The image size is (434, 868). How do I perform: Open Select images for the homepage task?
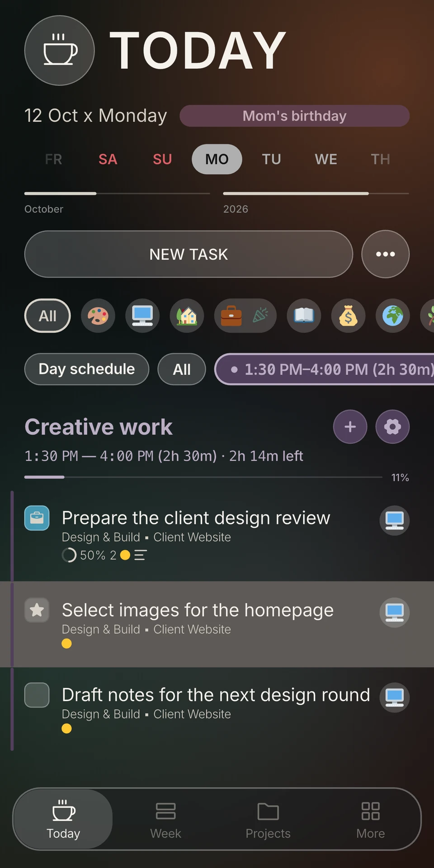(198, 610)
